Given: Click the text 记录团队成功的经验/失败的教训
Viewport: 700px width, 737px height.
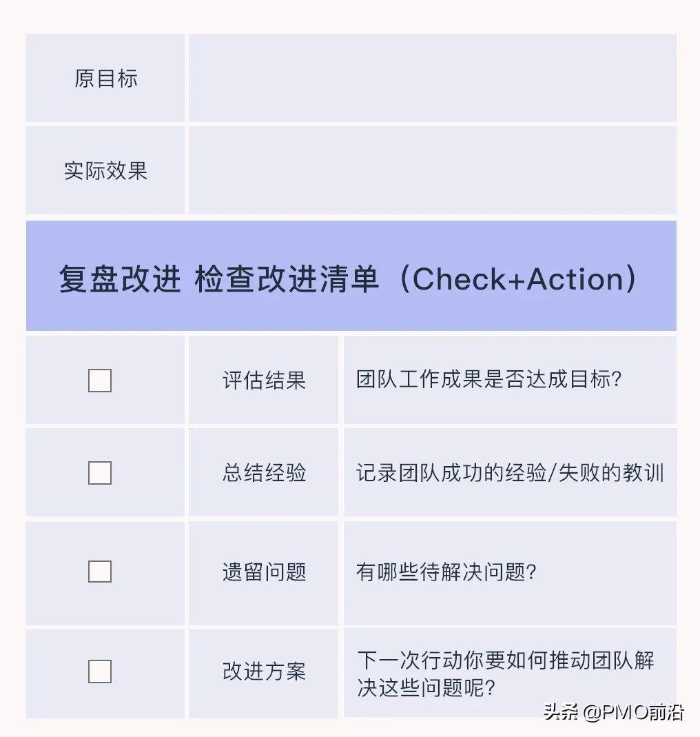Looking at the screenshot, I should [510, 472].
